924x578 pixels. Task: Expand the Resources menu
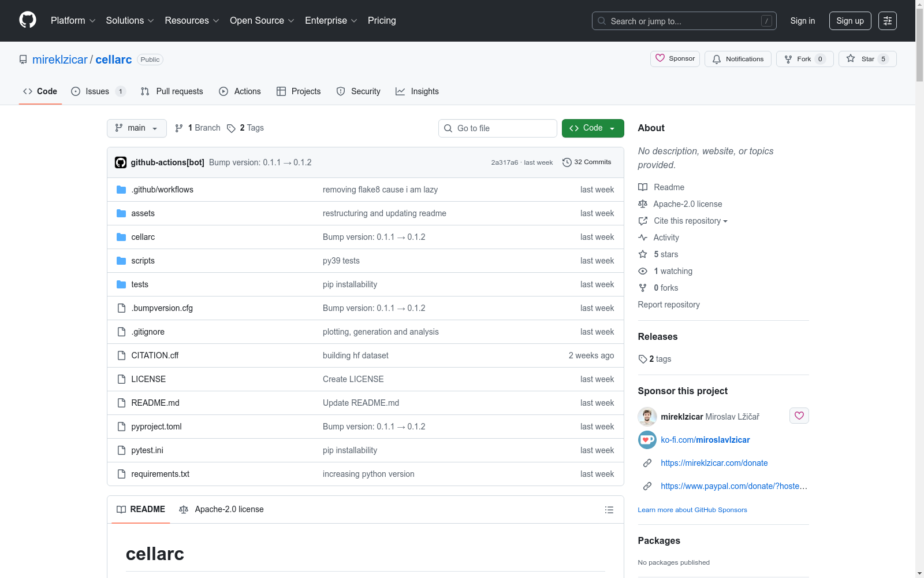192,21
